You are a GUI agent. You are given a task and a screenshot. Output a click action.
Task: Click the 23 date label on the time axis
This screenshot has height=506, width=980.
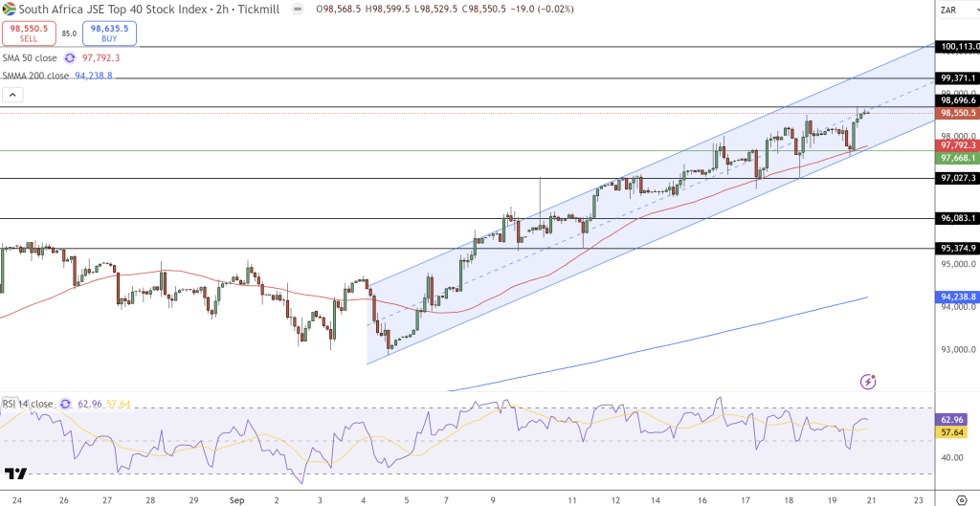(918, 499)
